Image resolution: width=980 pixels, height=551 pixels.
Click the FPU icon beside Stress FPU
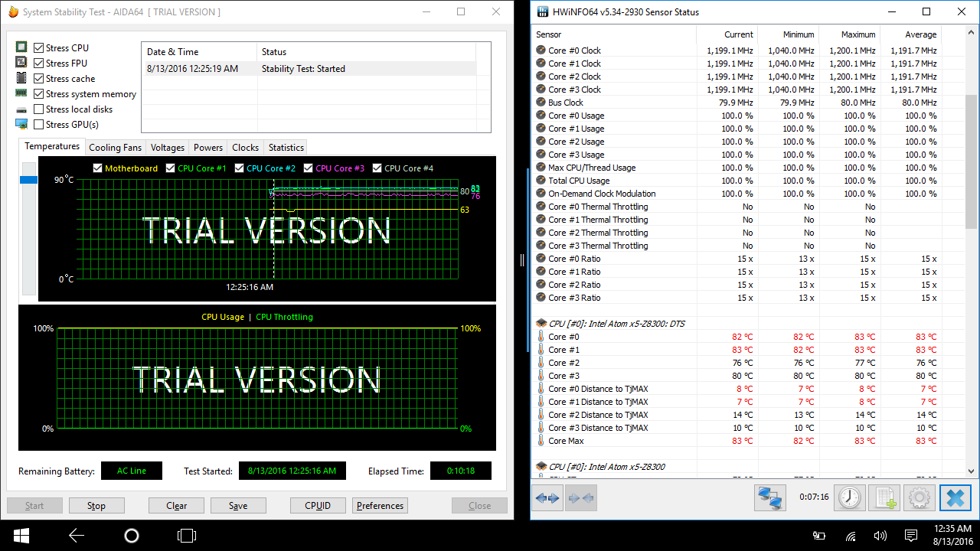(x=21, y=63)
